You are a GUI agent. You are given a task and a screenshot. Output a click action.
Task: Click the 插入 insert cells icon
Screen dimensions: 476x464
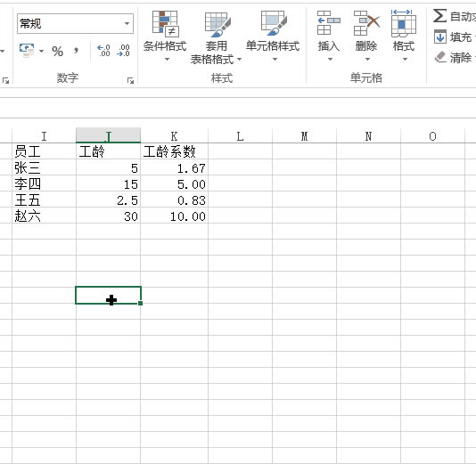point(328,23)
